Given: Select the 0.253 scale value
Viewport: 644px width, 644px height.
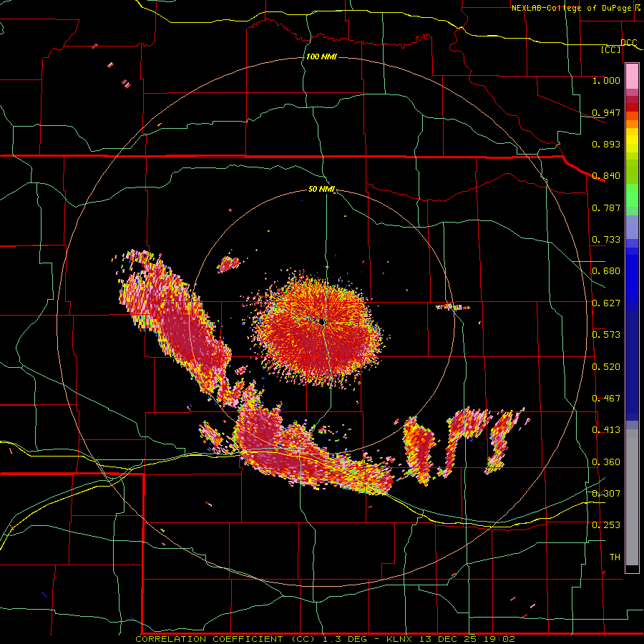Looking at the screenshot, I should [x=606, y=525].
